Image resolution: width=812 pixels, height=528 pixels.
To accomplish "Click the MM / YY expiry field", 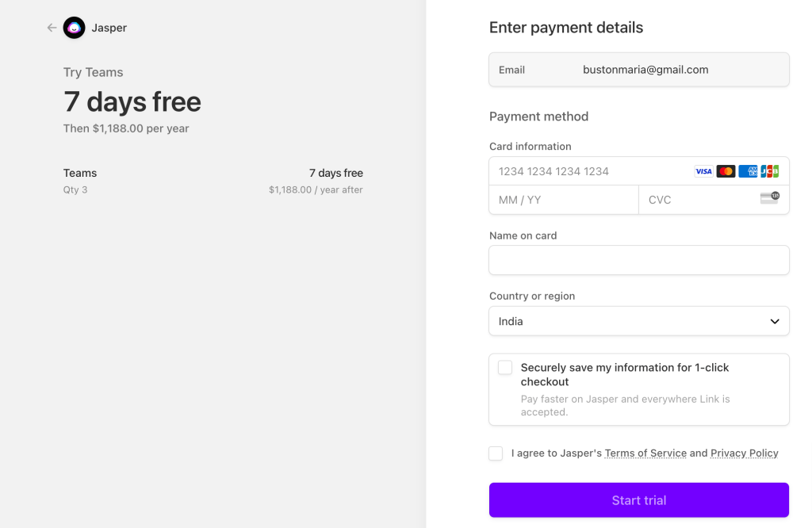I will (x=555, y=199).
